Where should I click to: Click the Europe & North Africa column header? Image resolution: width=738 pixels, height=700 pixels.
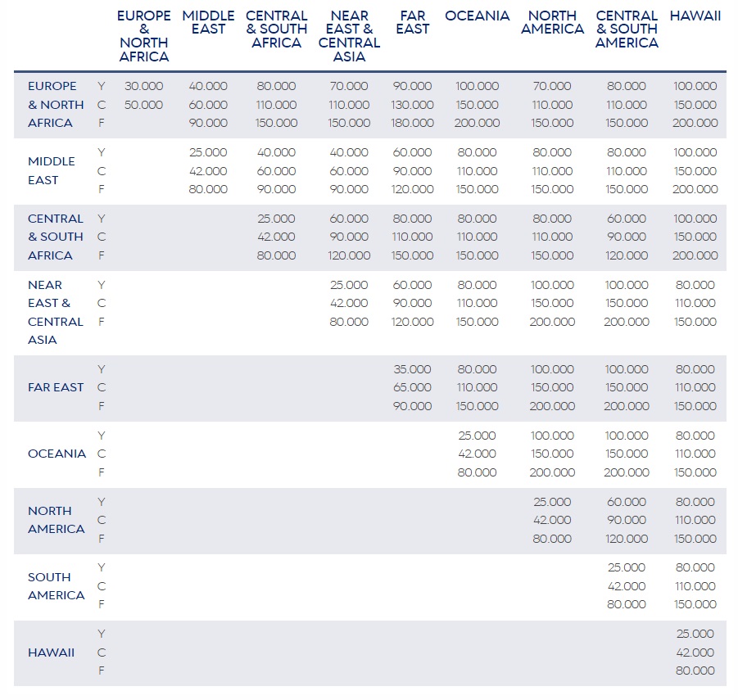point(143,36)
